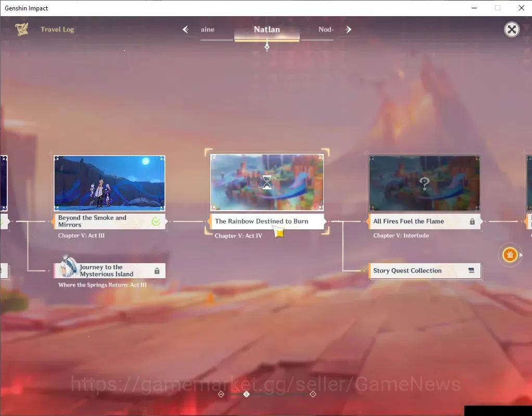Go to next region with right arrow
Screen dimensions: 532x416
pyautogui.click(x=348, y=30)
